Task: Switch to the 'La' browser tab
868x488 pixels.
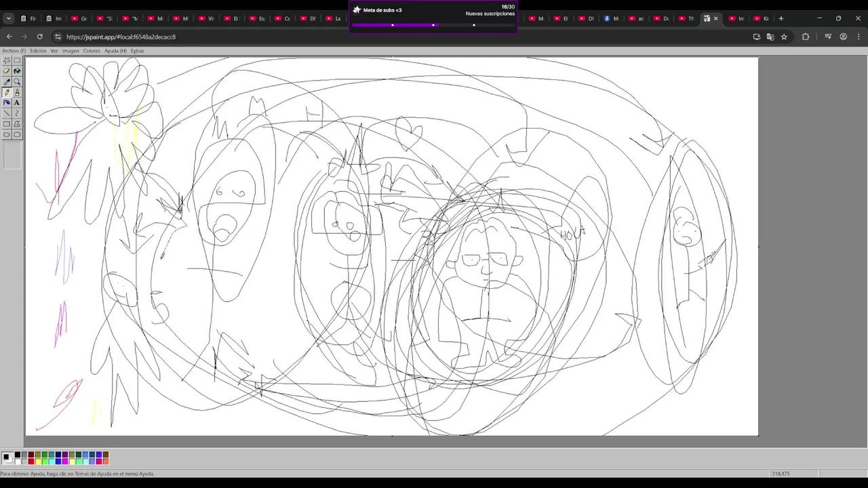Action: click(334, 18)
